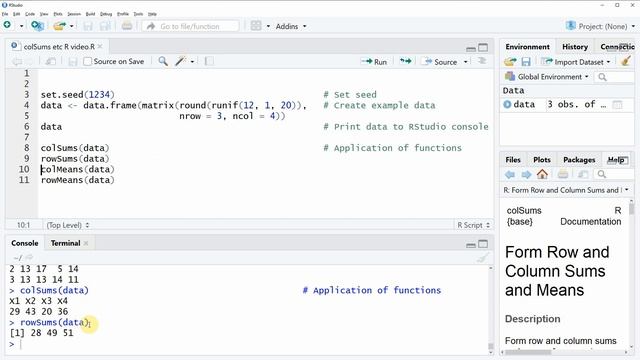Re-run the previous code region

405,61
